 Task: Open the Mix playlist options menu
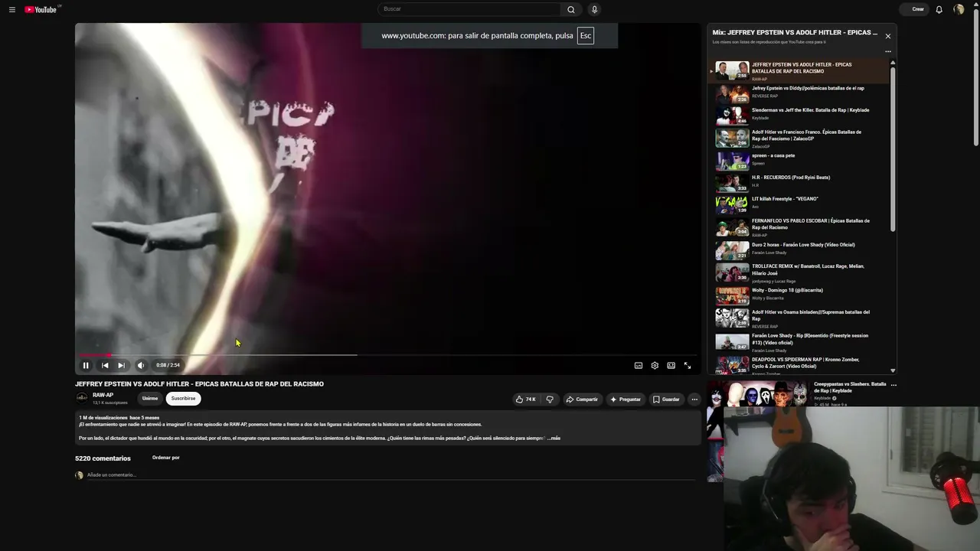coord(888,52)
